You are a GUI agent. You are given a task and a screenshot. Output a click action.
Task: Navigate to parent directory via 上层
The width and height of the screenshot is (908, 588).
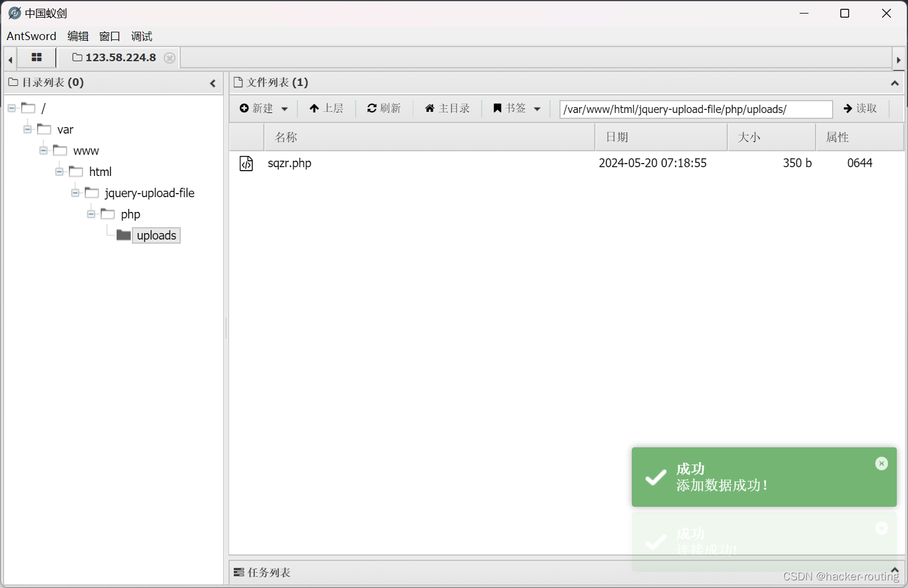327,108
